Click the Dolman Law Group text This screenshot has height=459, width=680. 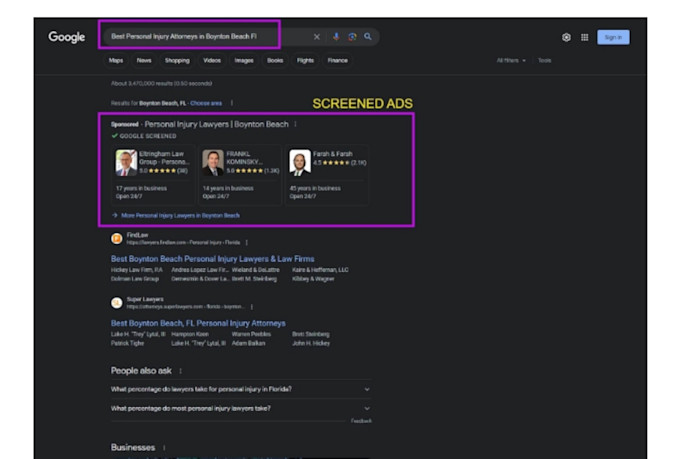click(135, 279)
